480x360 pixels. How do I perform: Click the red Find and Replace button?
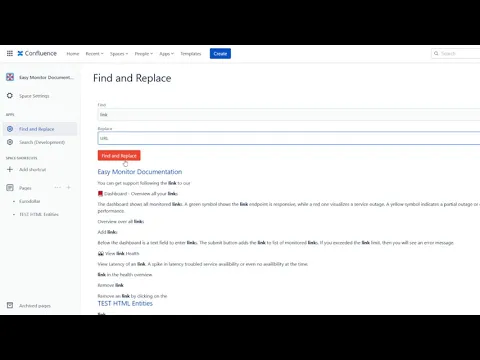[119, 155]
